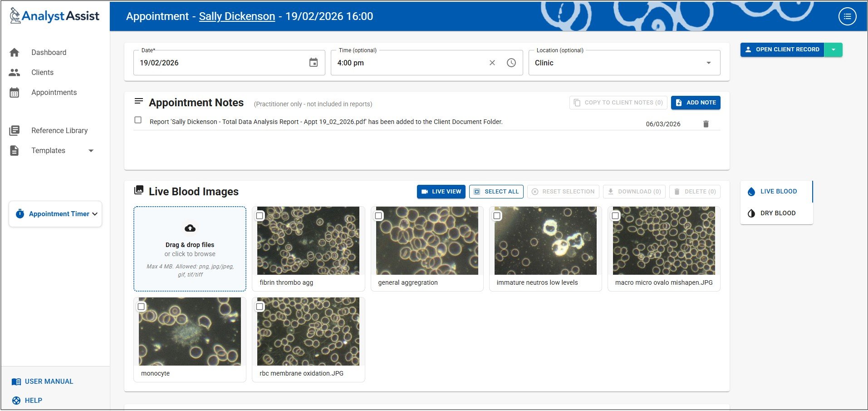
Task: Click the Download (0) button
Action: 634,192
